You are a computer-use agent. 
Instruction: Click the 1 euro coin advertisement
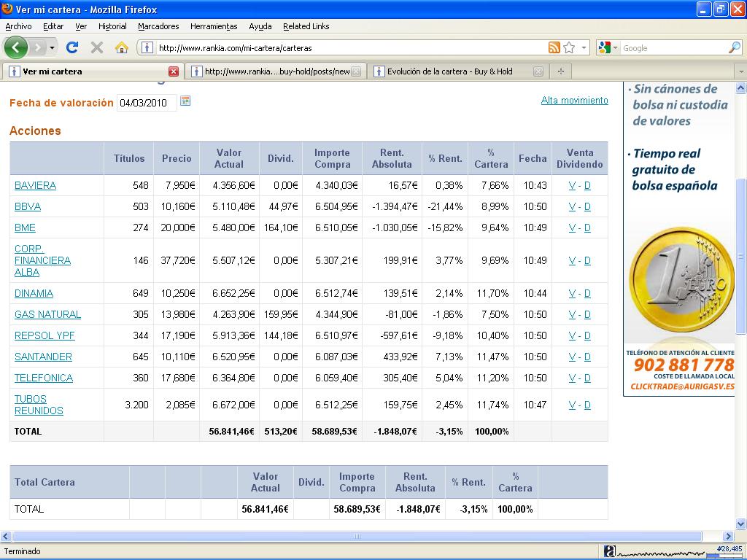(x=678, y=279)
